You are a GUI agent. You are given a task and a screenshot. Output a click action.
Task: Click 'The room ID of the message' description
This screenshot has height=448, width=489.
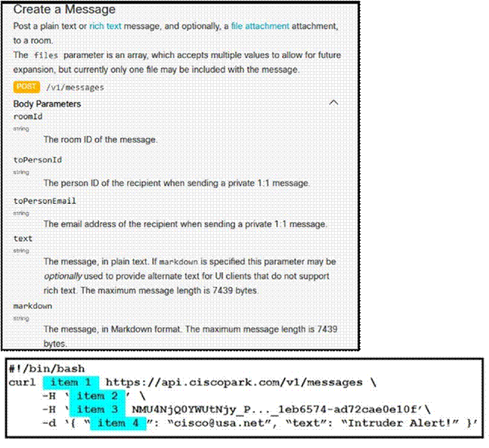tap(100, 140)
